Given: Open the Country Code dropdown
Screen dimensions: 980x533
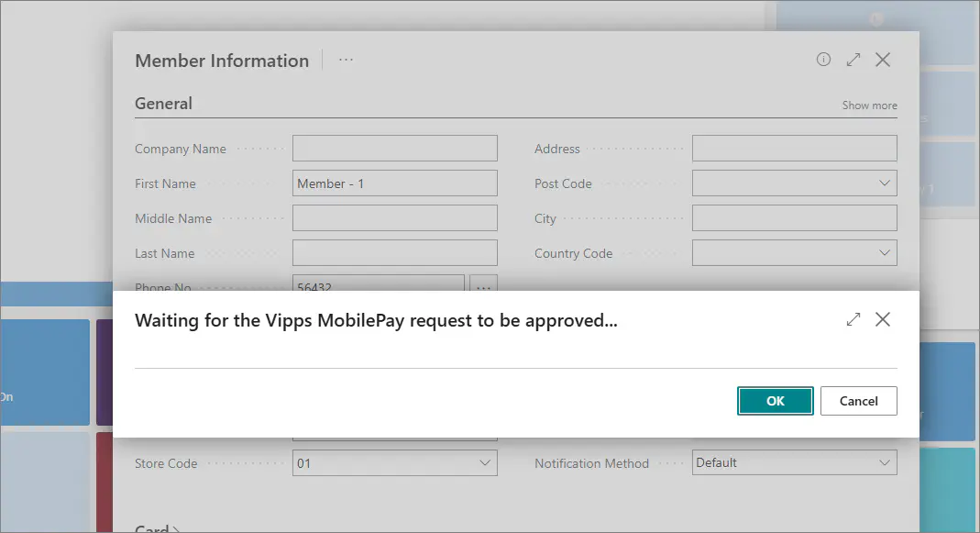Looking at the screenshot, I should [x=885, y=253].
